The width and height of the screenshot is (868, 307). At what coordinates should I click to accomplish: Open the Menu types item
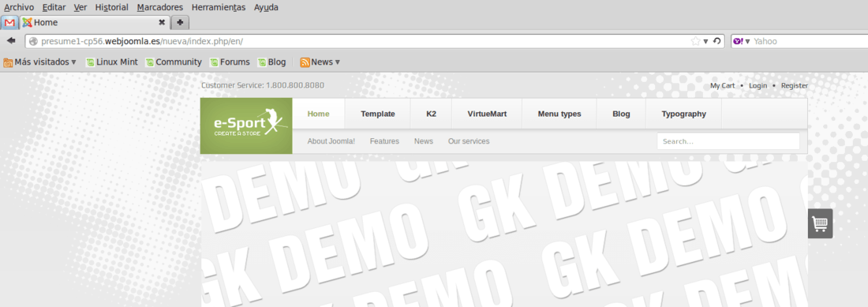pyautogui.click(x=559, y=114)
